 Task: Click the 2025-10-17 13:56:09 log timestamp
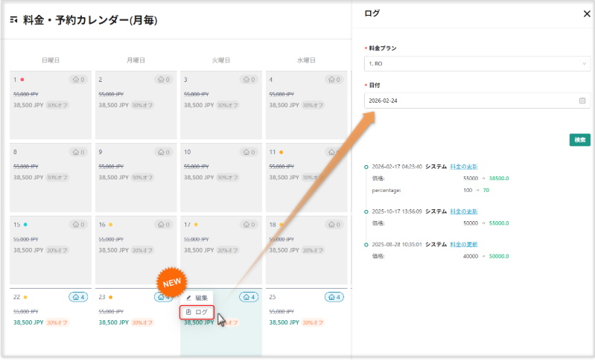pos(397,211)
